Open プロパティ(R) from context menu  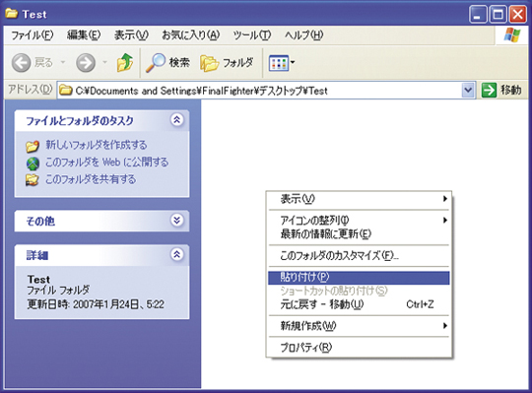tap(359, 348)
